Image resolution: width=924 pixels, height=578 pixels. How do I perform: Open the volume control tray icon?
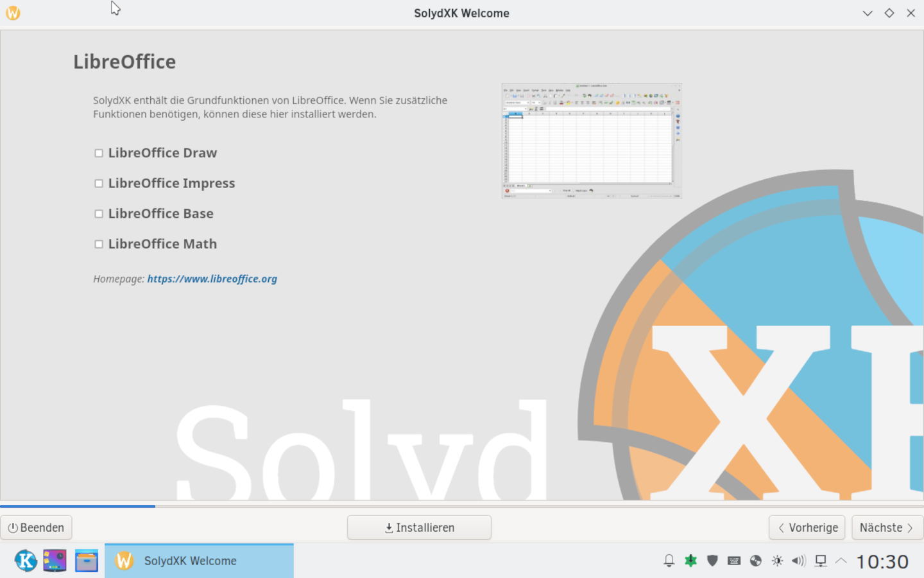(x=798, y=561)
